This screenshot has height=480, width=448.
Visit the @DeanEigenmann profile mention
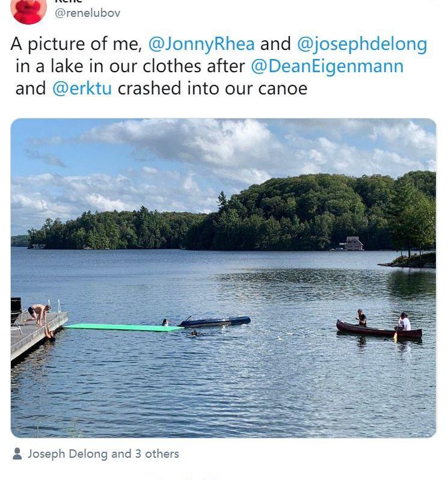(x=327, y=66)
